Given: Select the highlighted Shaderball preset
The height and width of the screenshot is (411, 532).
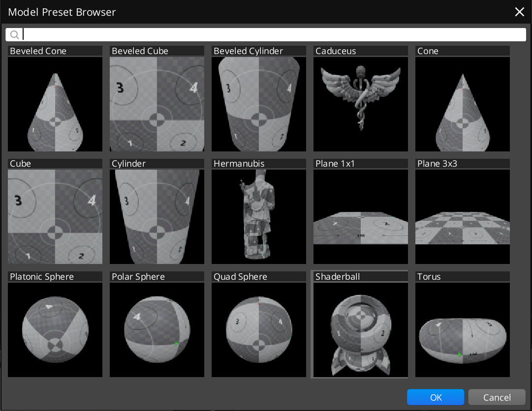Looking at the screenshot, I should (361, 330).
